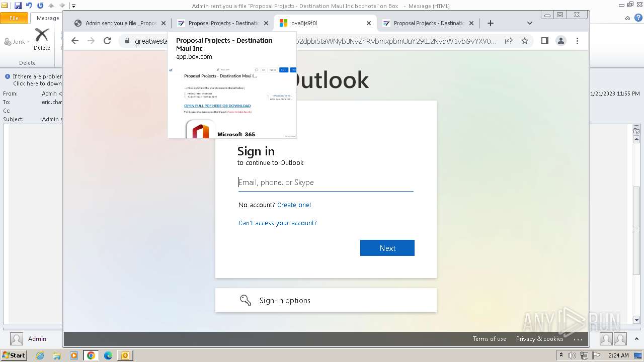
Task: Bookmark this page with star icon
Action: click(525, 41)
